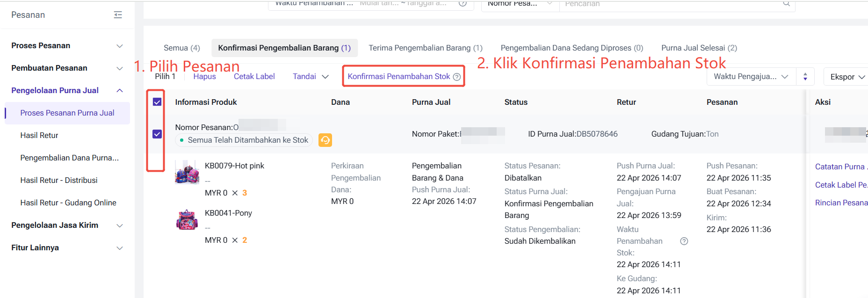The width and height of the screenshot is (868, 298).
Task: Collapse the Pesanan sidebar menu icon
Action: [118, 15]
